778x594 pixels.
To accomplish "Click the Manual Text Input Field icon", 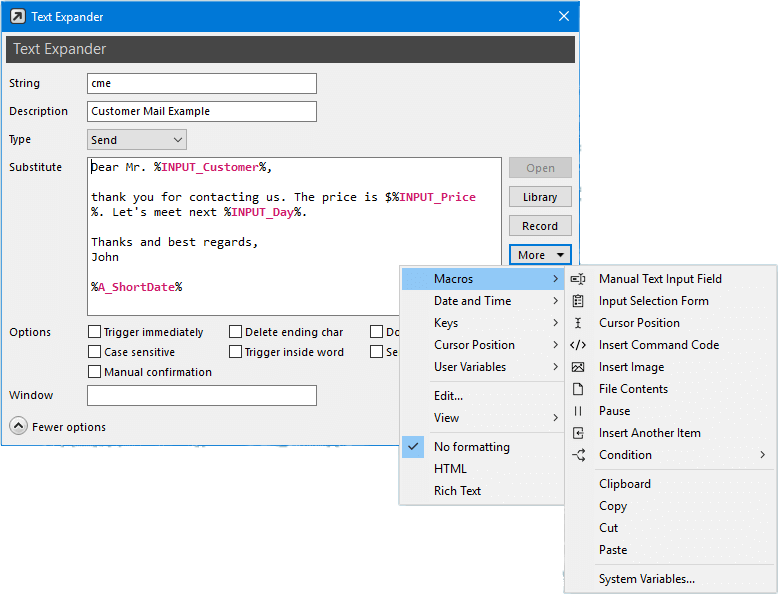I will 578,279.
